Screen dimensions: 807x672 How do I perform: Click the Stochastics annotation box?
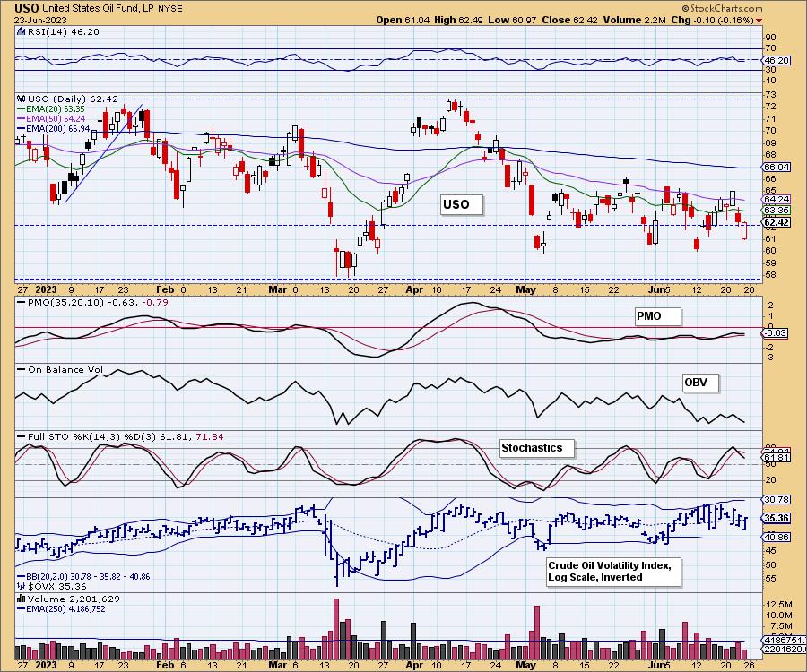click(x=537, y=448)
